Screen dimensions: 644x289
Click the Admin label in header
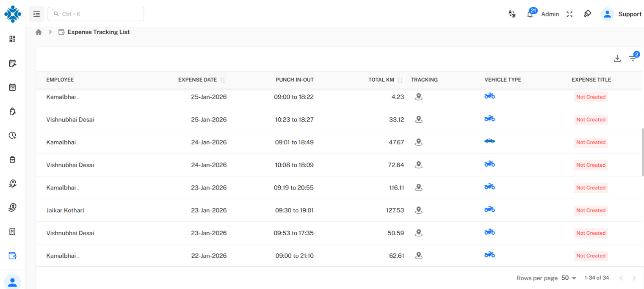coord(550,14)
